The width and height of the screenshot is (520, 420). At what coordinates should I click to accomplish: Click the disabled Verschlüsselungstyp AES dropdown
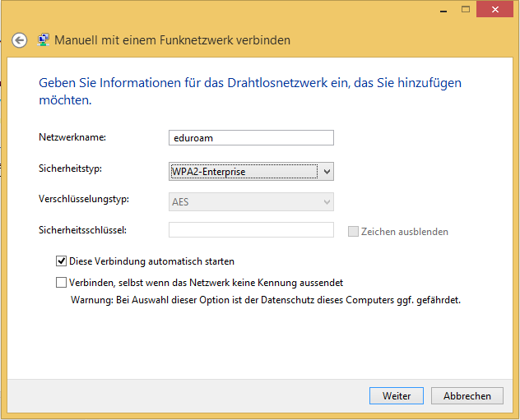click(251, 201)
